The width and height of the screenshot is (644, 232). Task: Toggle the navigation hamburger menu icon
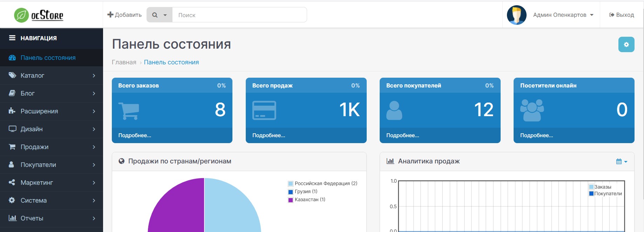pos(12,38)
